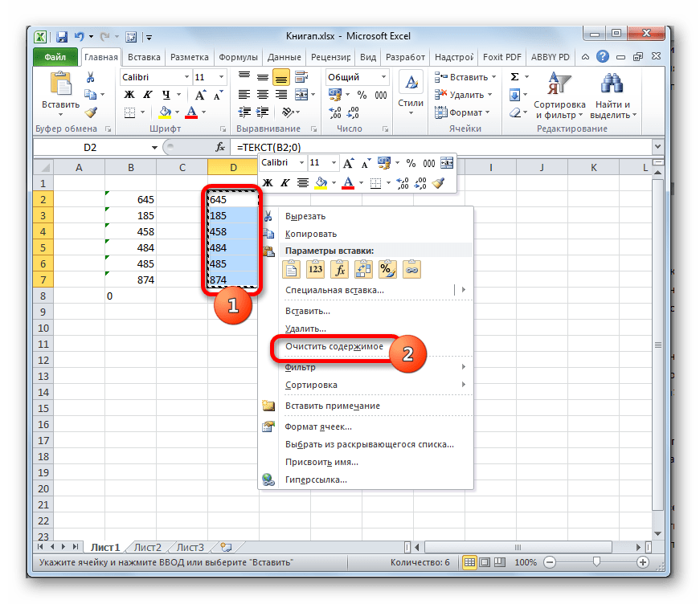The width and height of the screenshot is (700, 604).
Task: Click the Excel Help question mark
Action: [x=603, y=57]
